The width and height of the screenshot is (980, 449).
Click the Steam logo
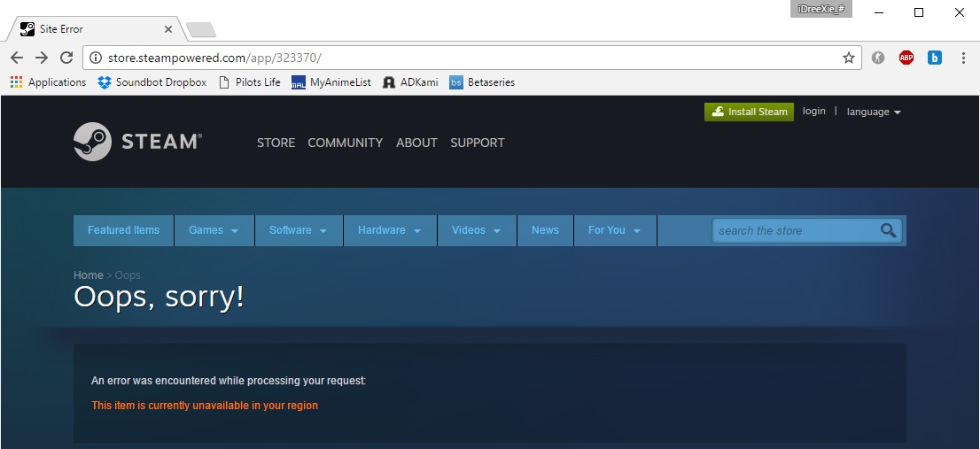(x=137, y=142)
